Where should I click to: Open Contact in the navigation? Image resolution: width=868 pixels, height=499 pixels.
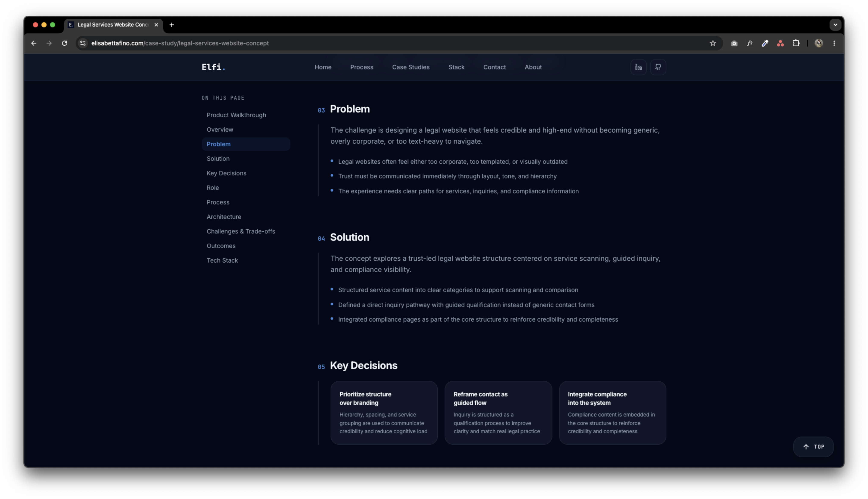495,67
